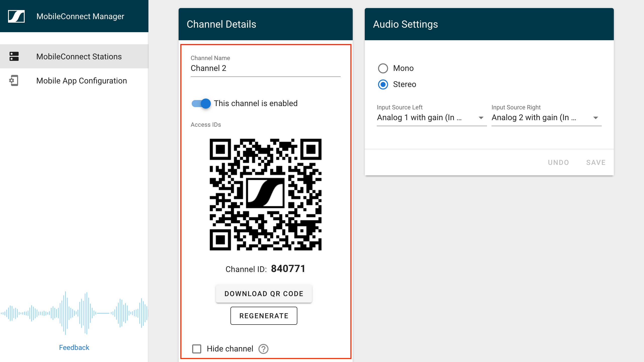
Task: Open the Feedback link
Action: (74, 347)
